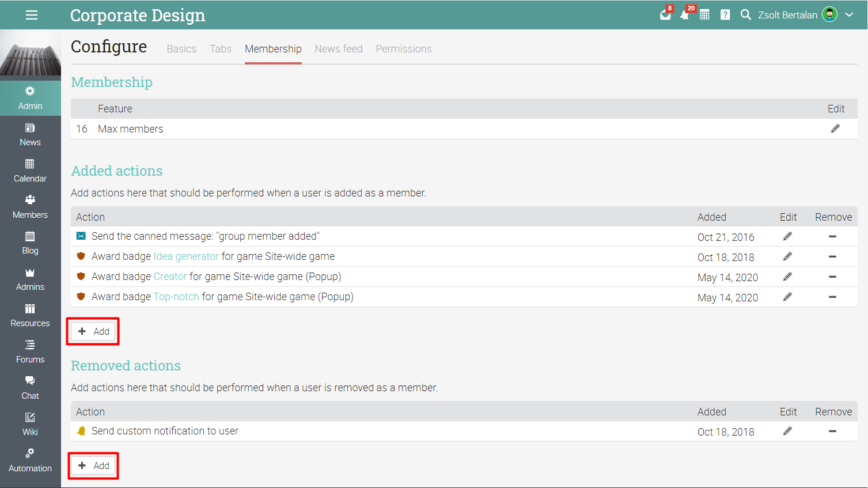Open the help question mark icon
The image size is (868, 488).
click(725, 15)
